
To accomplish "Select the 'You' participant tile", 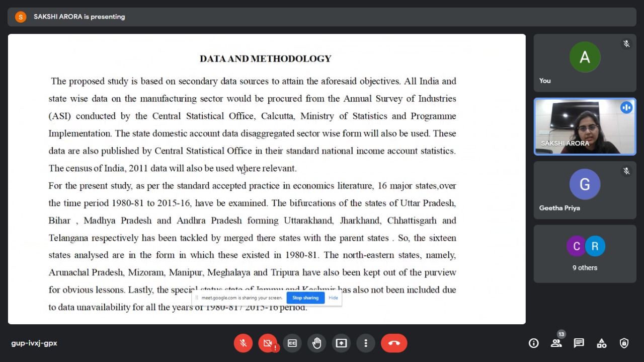I will pyautogui.click(x=585, y=63).
